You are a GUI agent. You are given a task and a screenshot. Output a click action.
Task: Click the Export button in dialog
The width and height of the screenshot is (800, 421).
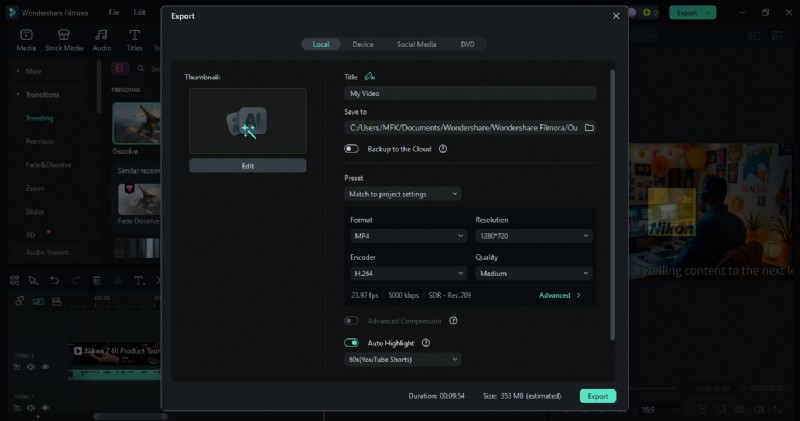click(x=597, y=396)
